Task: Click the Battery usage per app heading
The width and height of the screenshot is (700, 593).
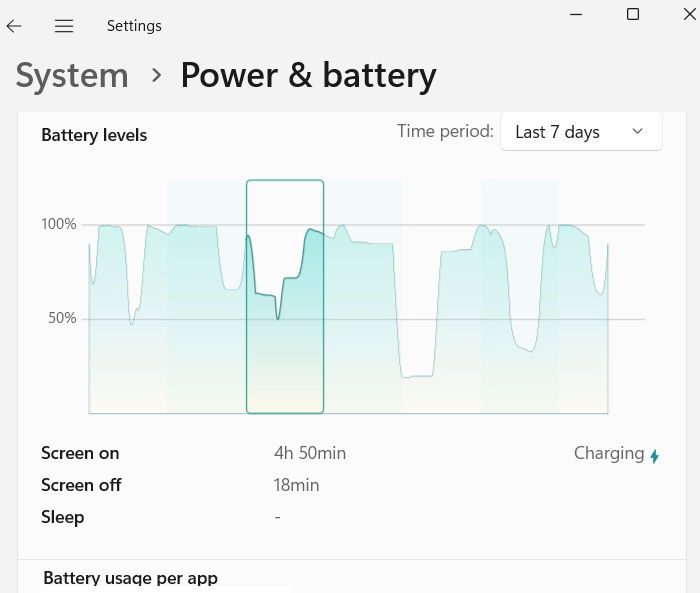Action: pyautogui.click(x=130, y=577)
